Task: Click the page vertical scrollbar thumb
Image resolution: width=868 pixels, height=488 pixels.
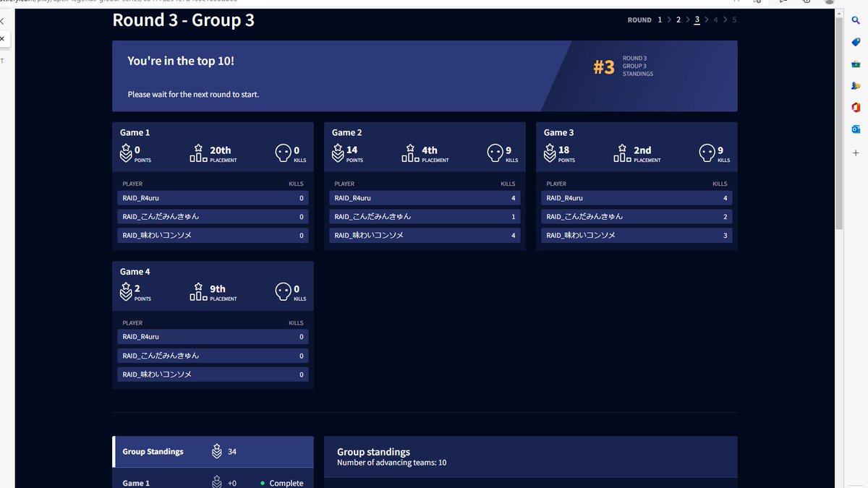Action: click(x=839, y=123)
